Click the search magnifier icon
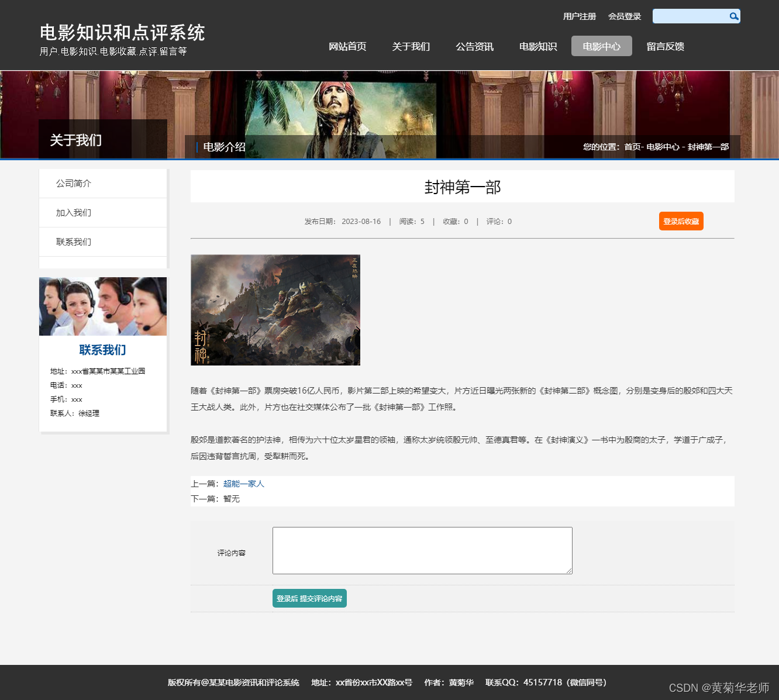The height and width of the screenshot is (700, 779). click(733, 16)
